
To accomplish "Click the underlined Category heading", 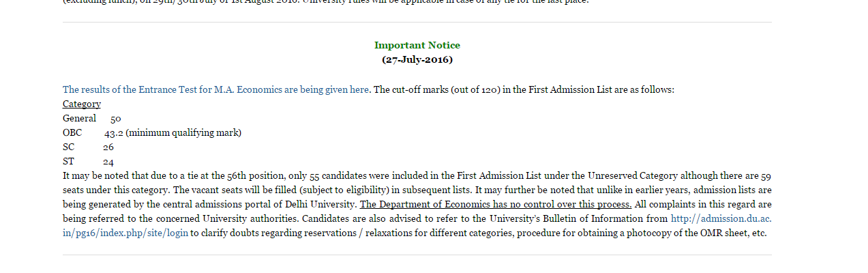I will tap(82, 104).
